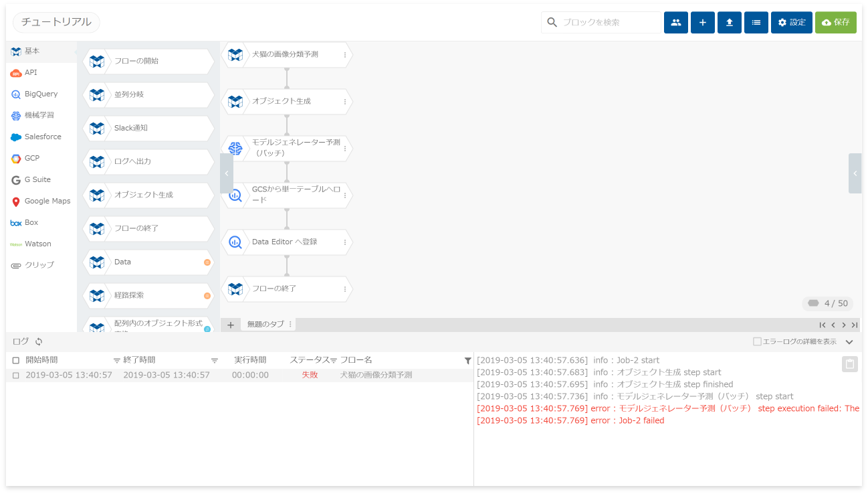
Task: Select モデルジェネレーター予測（バッチ） canvas block
Action: point(287,148)
